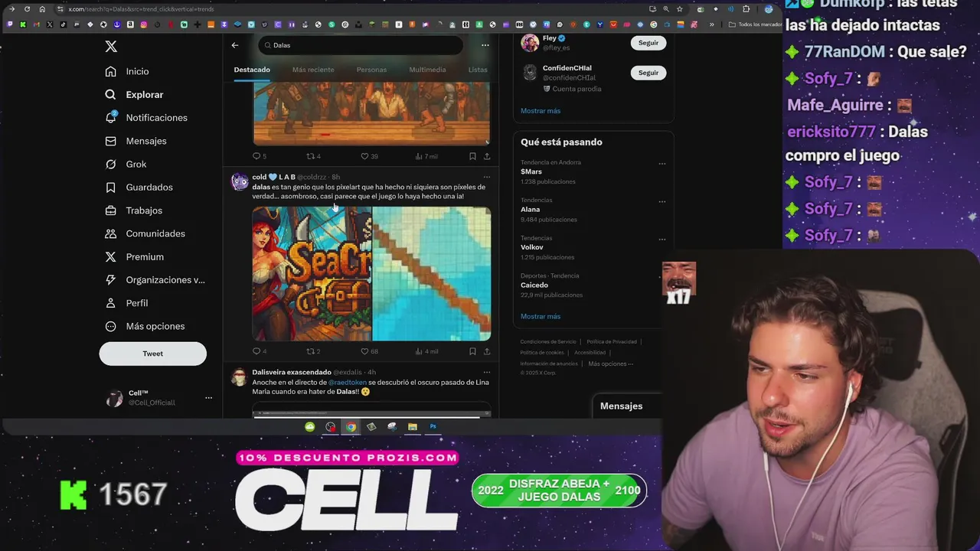
Task: Bookmark the tweet with 7 mil views
Action: click(x=472, y=156)
